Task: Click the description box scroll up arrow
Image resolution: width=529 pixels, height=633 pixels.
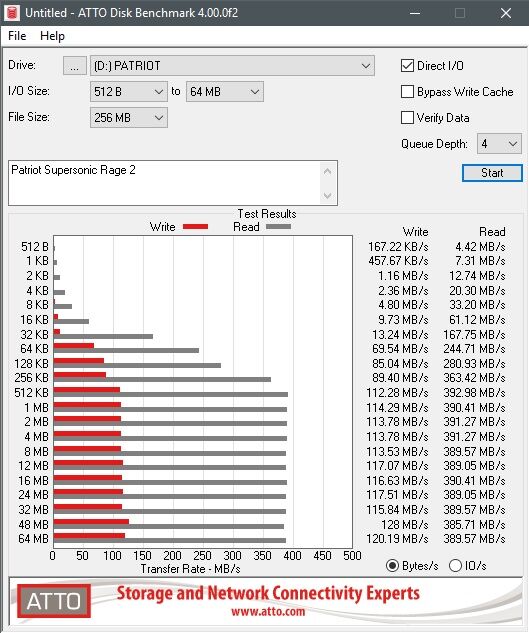Action: [x=327, y=172]
